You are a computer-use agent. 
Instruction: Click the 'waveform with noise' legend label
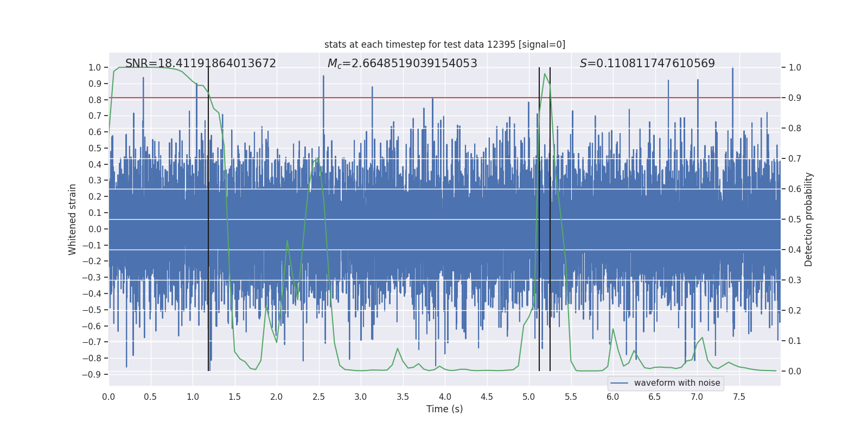click(677, 383)
